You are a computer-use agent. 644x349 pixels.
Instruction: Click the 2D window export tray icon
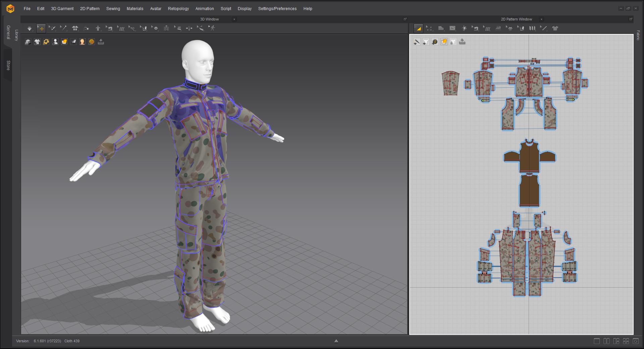click(x=462, y=42)
